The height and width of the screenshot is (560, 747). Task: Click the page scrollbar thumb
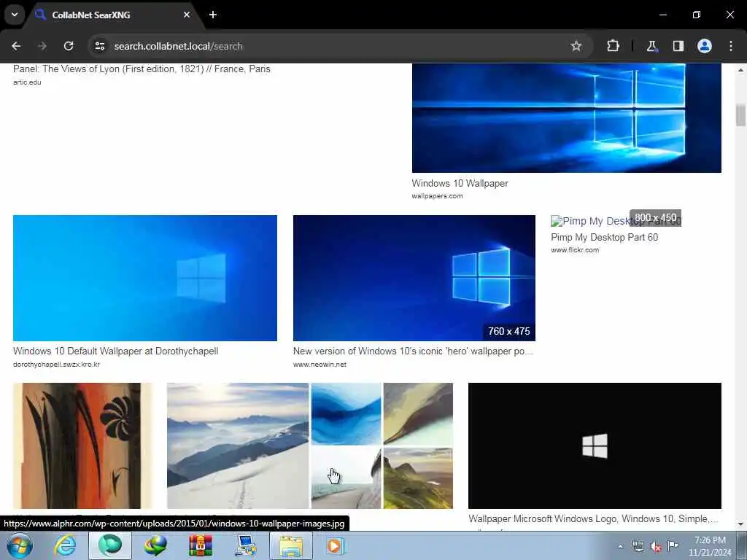coord(740,114)
